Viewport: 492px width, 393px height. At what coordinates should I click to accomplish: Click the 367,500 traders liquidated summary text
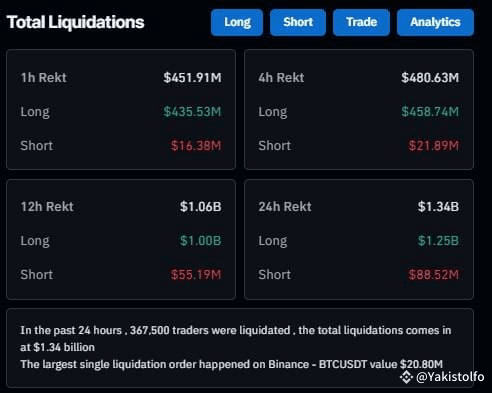(236, 339)
